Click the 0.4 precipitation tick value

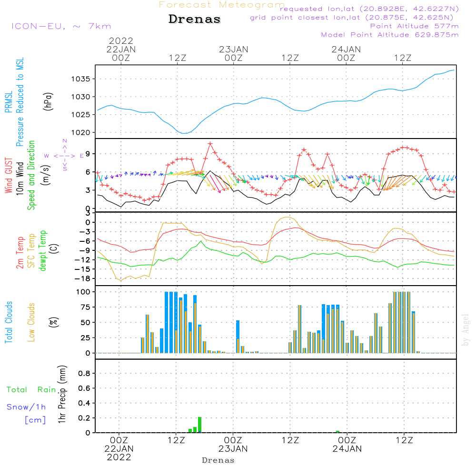tap(84, 403)
